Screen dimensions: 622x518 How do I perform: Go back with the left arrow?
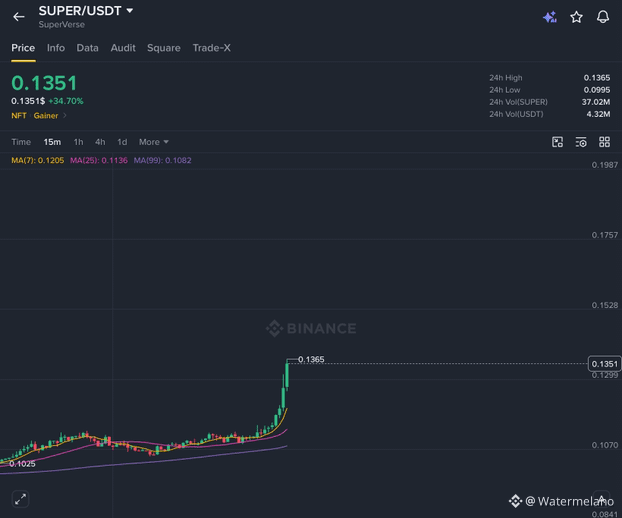click(19, 17)
